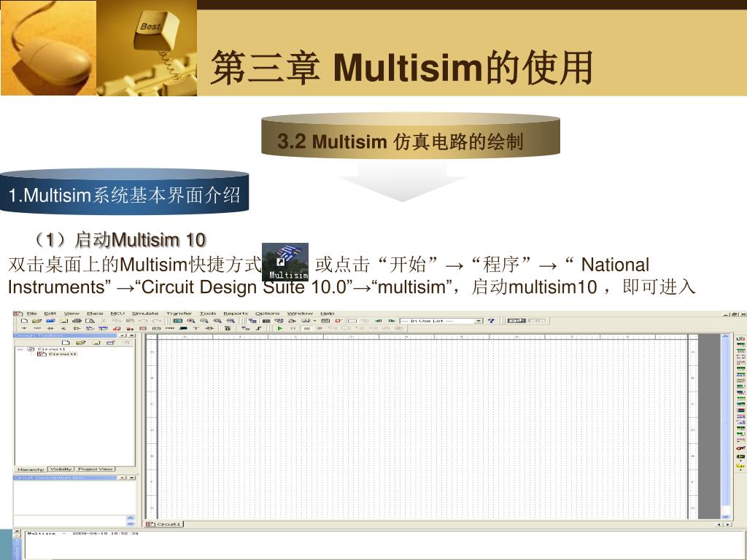
Task: Click the canvas horizontal scroll right arrow
Action: coord(728,524)
